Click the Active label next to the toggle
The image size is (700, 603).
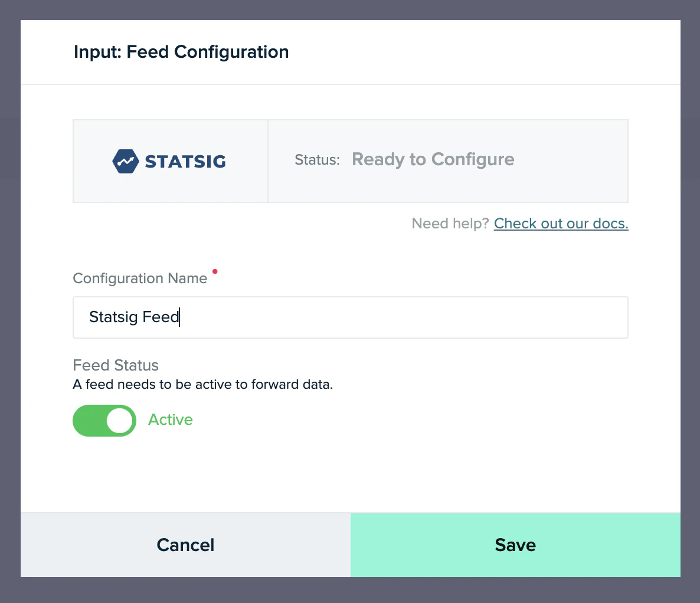pos(170,420)
